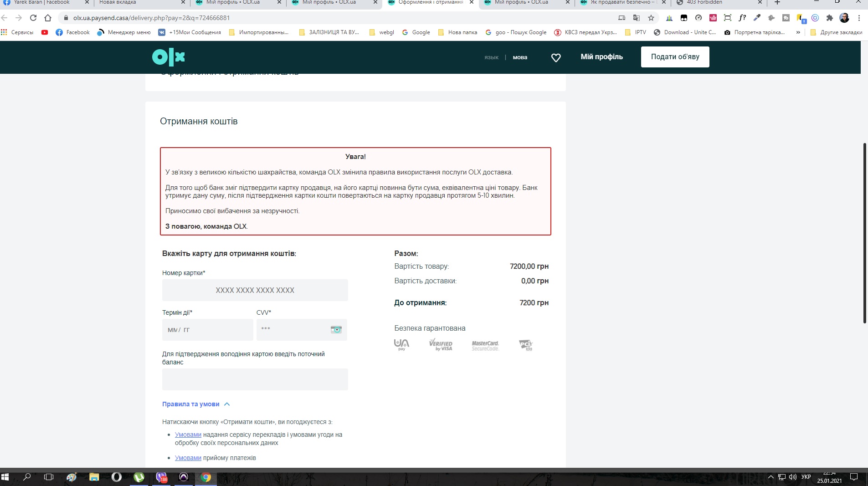Bookmark this page with star icon

point(651,18)
